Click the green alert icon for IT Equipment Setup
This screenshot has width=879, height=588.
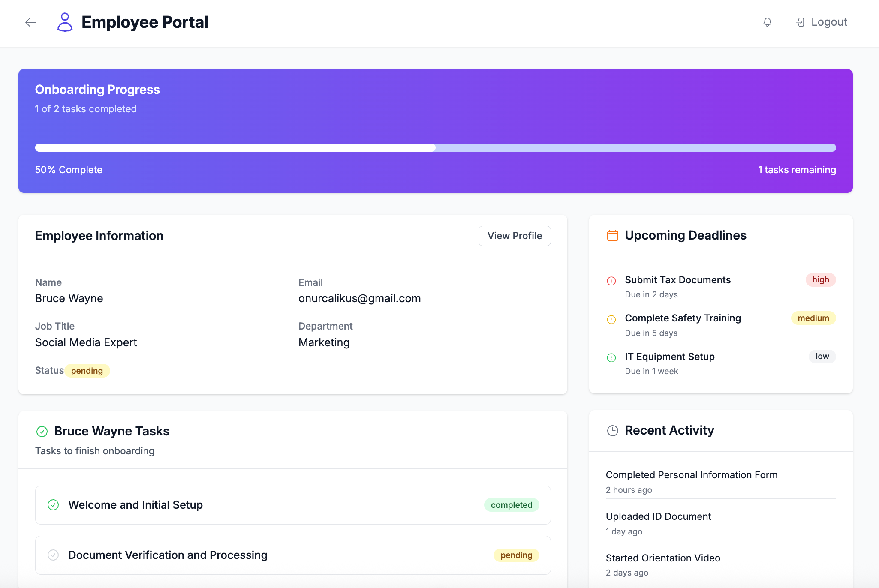point(611,357)
